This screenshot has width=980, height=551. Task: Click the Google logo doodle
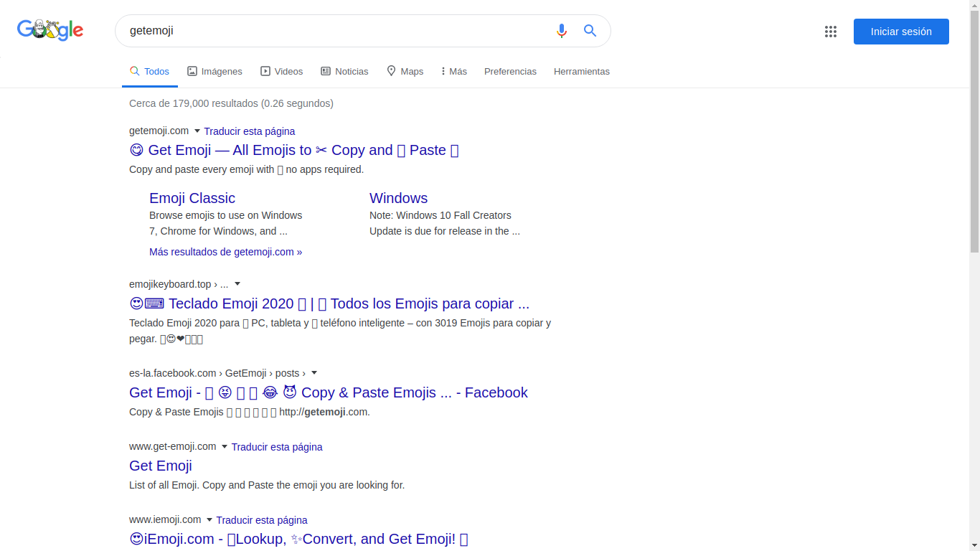tap(50, 30)
